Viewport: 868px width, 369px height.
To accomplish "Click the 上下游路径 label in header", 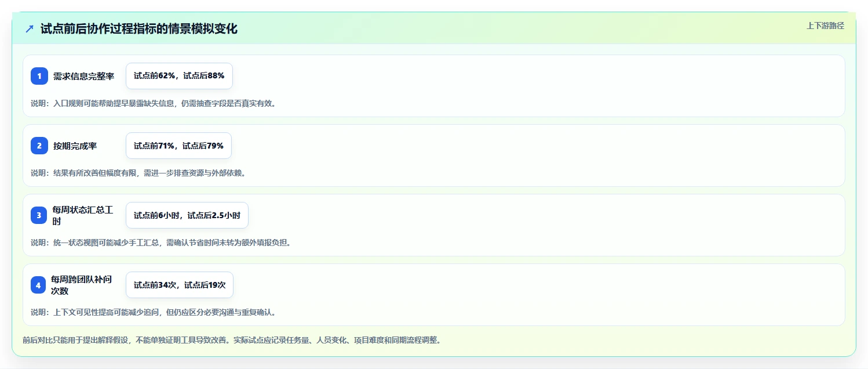I will pos(825,26).
